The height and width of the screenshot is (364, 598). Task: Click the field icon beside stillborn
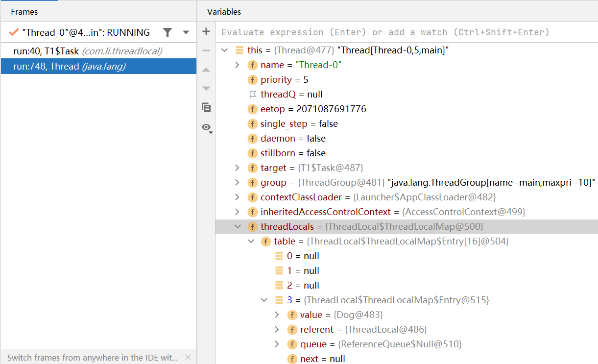click(x=253, y=153)
